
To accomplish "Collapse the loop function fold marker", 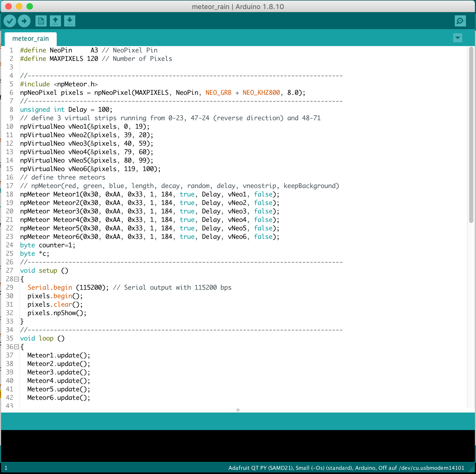I will (x=16, y=347).
